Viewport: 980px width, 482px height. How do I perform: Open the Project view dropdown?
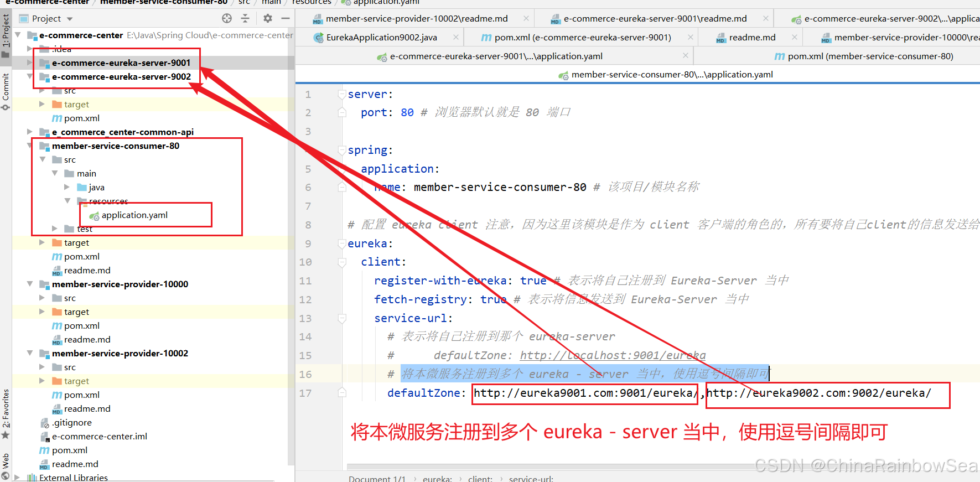click(x=46, y=18)
